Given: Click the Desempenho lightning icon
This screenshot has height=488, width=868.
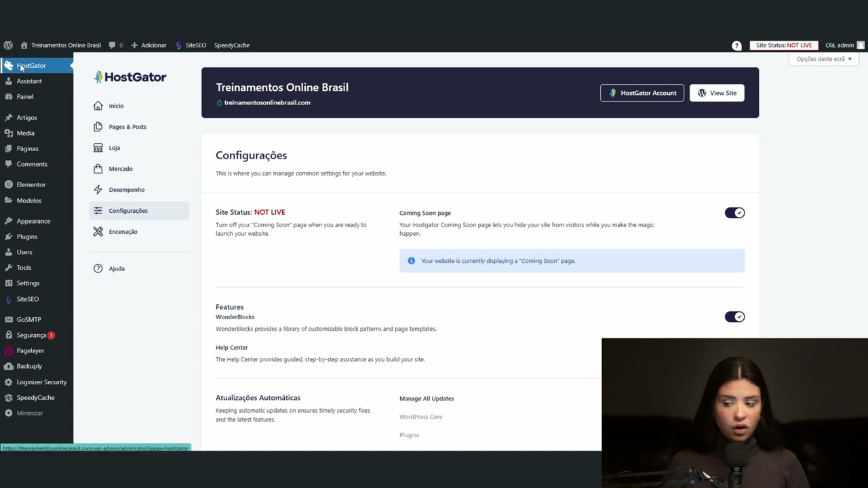Looking at the screenshot, I should tap(98, 190).
